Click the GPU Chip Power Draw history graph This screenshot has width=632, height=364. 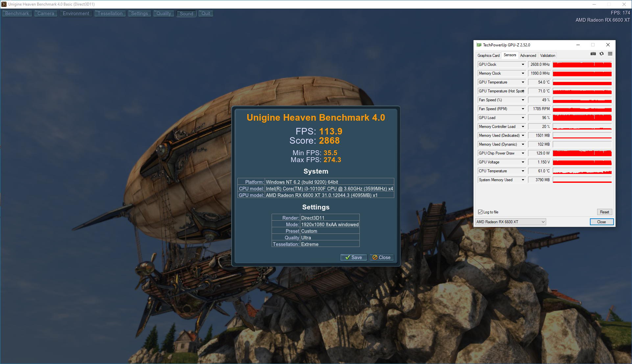582,153
